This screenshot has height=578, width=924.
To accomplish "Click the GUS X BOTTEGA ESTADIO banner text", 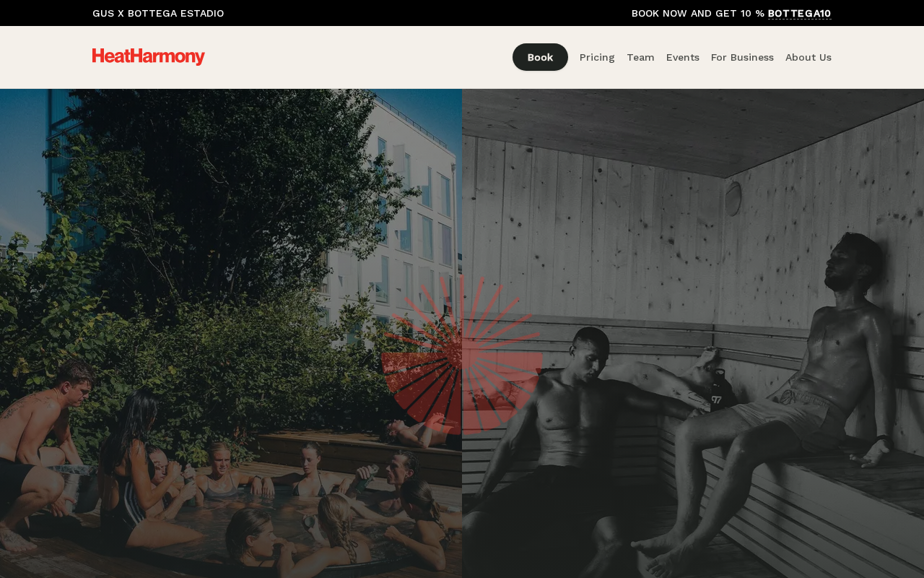I will (x=158, y=13).
